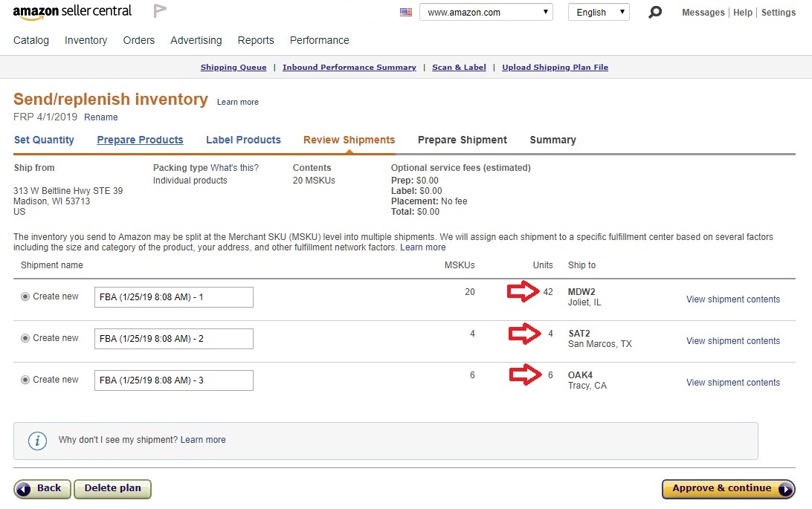The height and width of the screenshot is (509, 812).
Task: Select Create new for shipment 1
Action: [25, 296]
